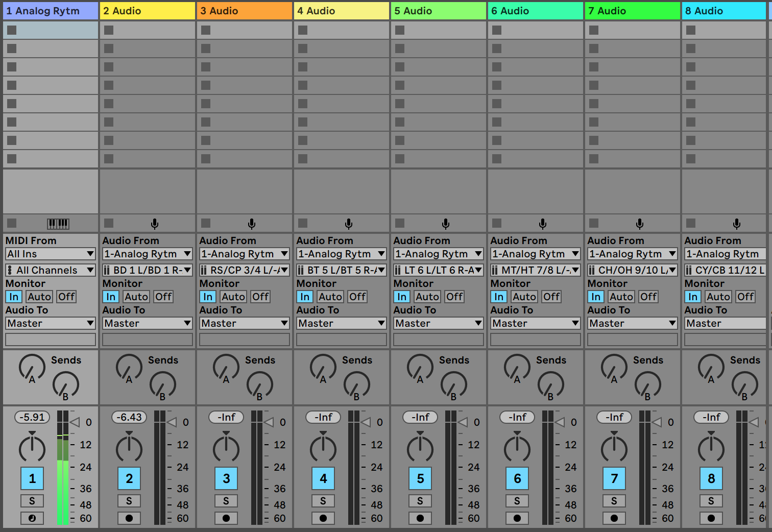Arm recording on track 3 Audio

(x=226, y=518)
